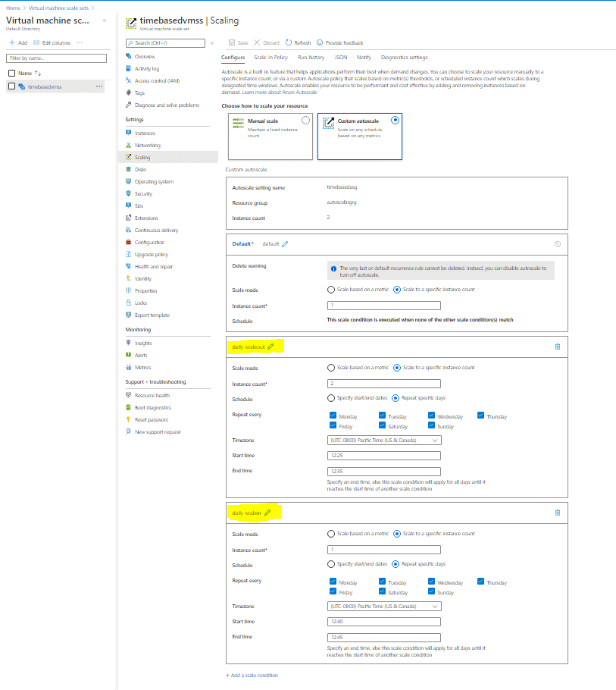Click the Upgrade policy icon

coord(128,254)
